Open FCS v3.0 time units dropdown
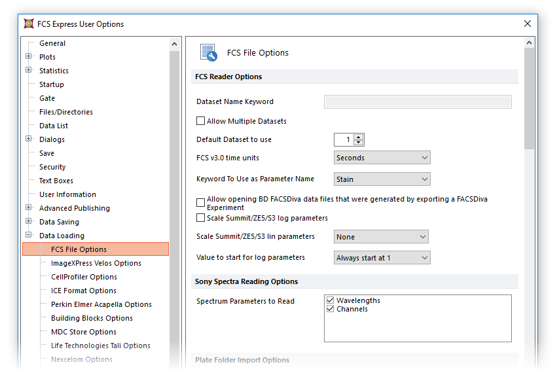Screen dimensions: 559x392 [x=382, y=158]
